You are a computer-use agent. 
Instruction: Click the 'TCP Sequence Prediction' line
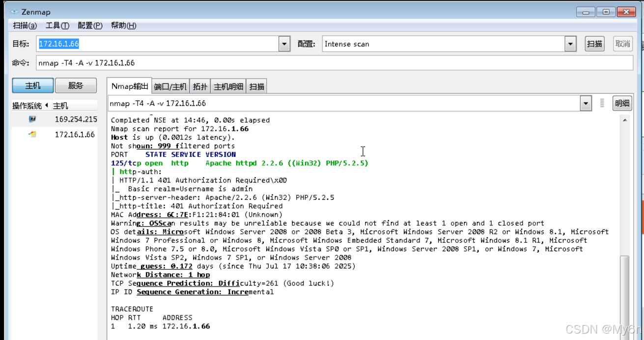coord(223,283)
